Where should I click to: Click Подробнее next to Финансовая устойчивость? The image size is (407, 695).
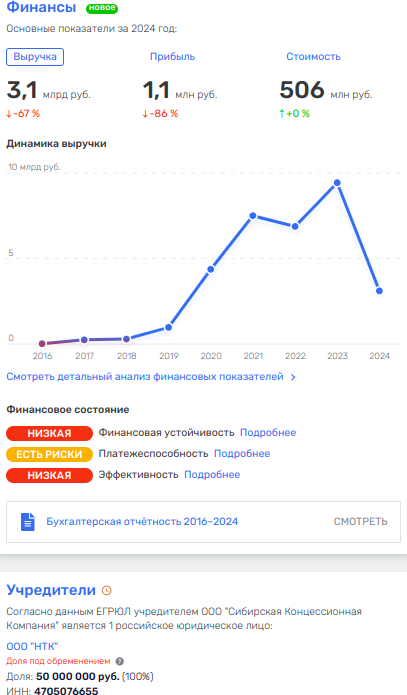coord(268,433)
